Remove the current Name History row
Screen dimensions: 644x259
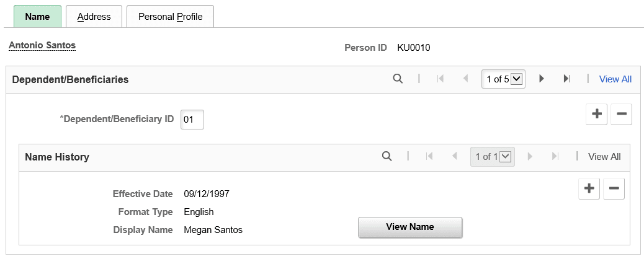coord(614,188)
